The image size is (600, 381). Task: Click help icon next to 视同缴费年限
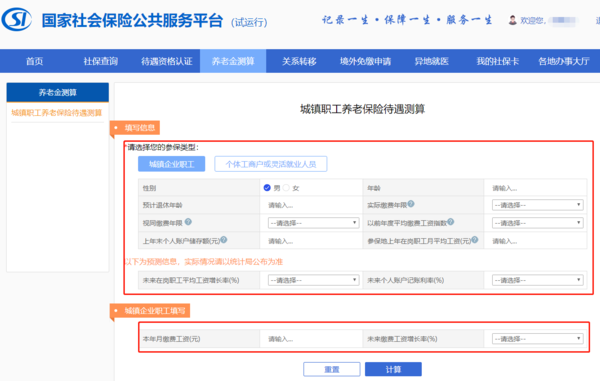tap(188, 221)
